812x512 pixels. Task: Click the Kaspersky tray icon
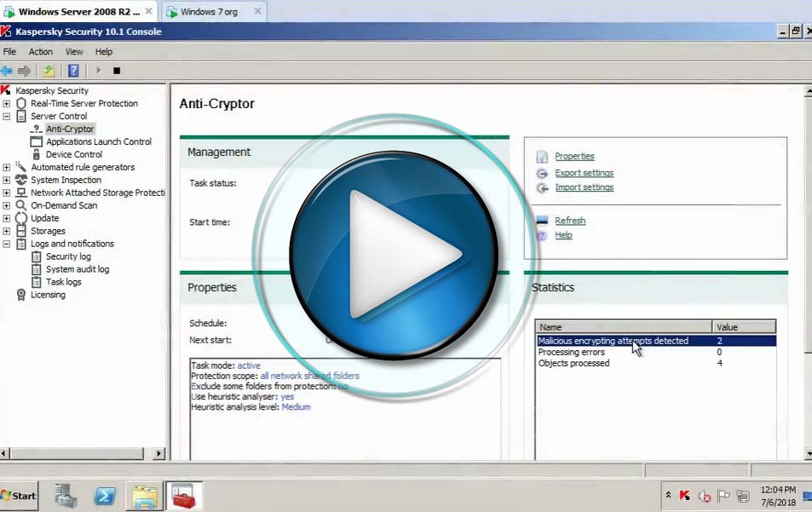tap(684, 496)
